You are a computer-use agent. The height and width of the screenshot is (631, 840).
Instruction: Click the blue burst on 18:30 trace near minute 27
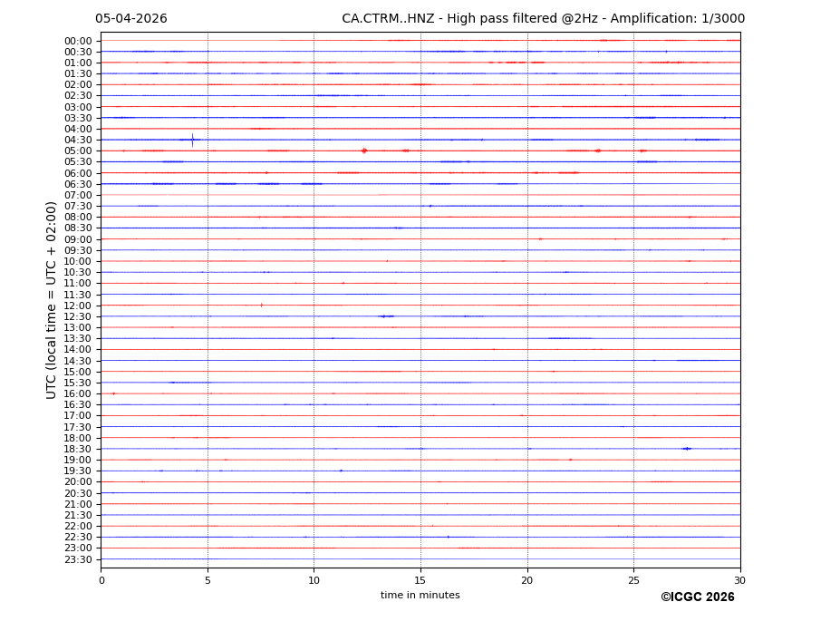(687, 449)
